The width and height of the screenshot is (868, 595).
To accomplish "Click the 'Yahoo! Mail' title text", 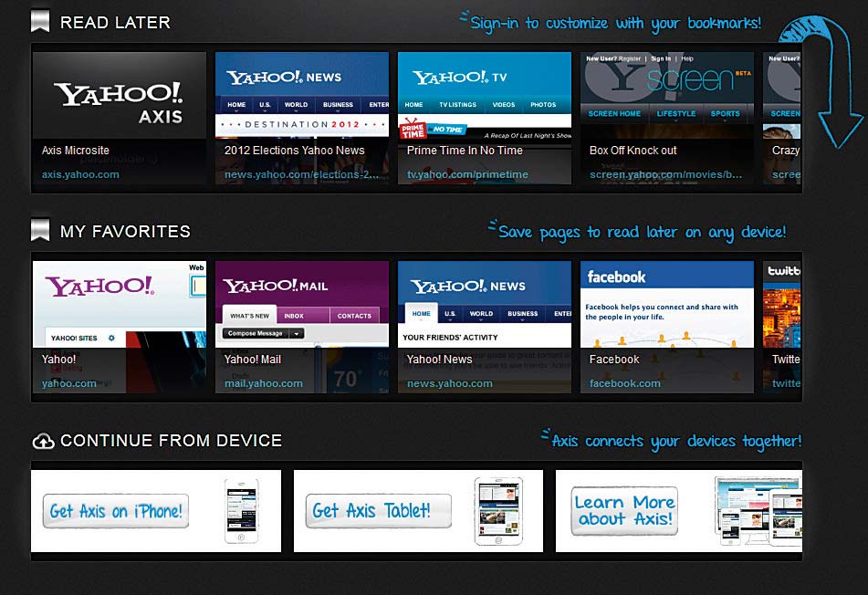I will pyautogui.click(x=253, y=360).
